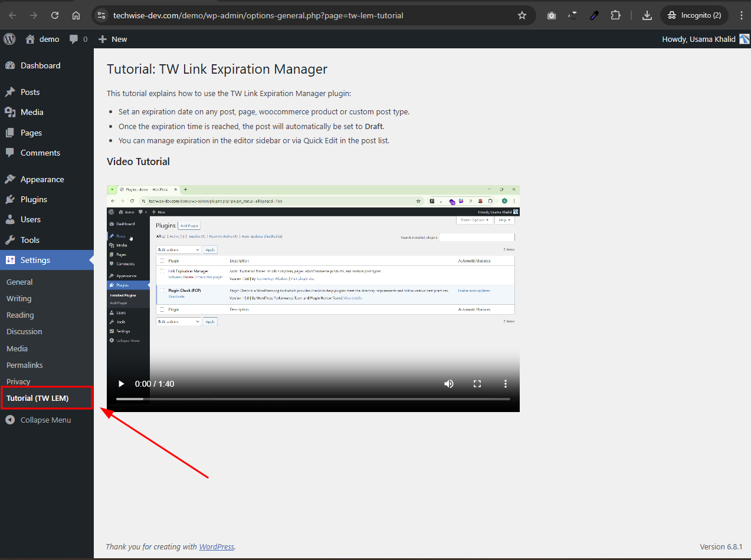Go to Discussion settings submenu

tap(24, 331)
